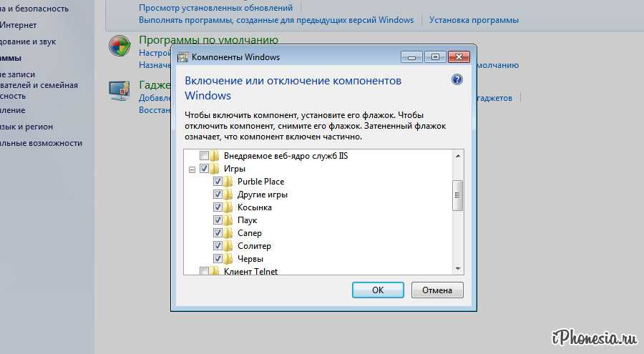Open Программы по умолчанию heading link
The width and height of the screenshot is (644, 354).
click(x=209, y=40)
